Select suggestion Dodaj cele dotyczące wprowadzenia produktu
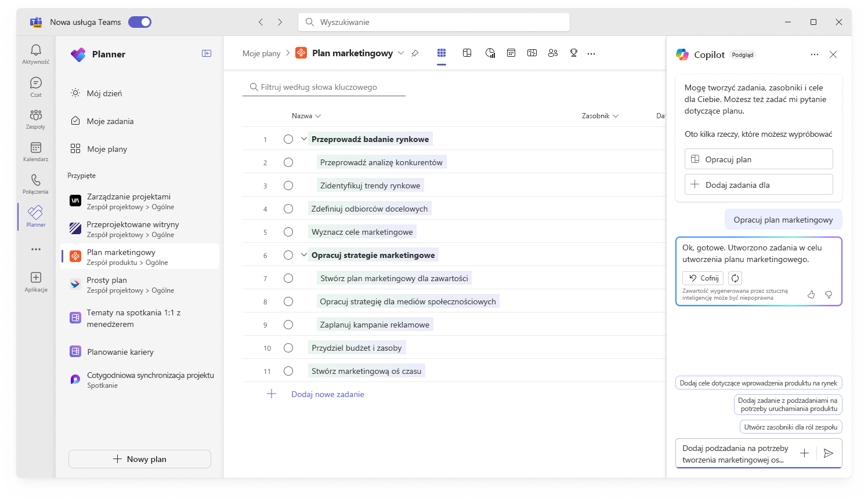The width and height of the screenshot is (868, 502). click(758, 383)
